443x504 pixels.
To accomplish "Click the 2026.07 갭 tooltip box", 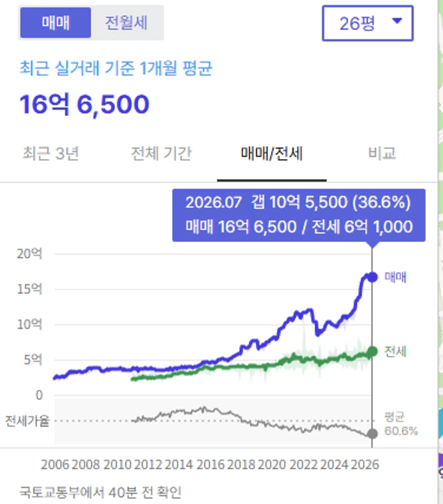I will point(299,215).
